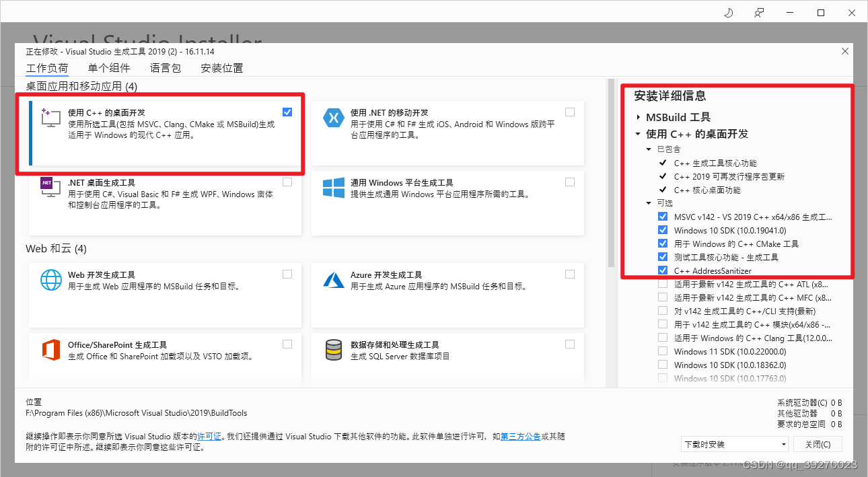Switch to the 语言包 tab

166,68
